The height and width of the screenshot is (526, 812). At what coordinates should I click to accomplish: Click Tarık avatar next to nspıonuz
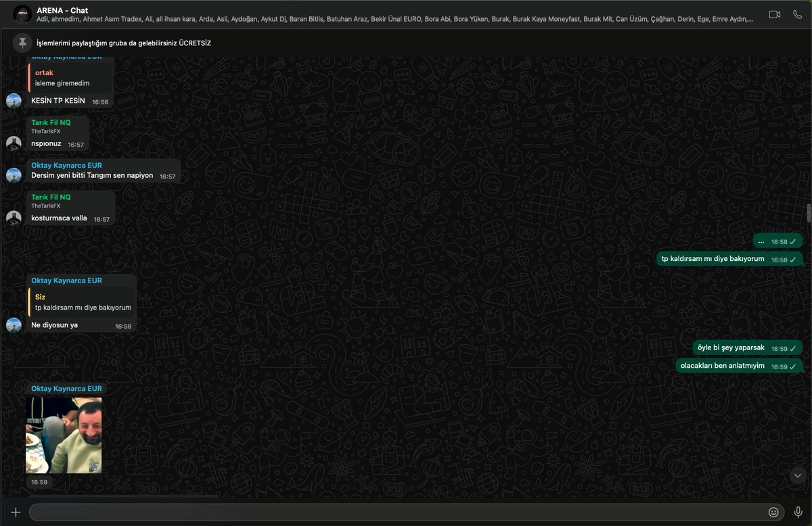14,143
